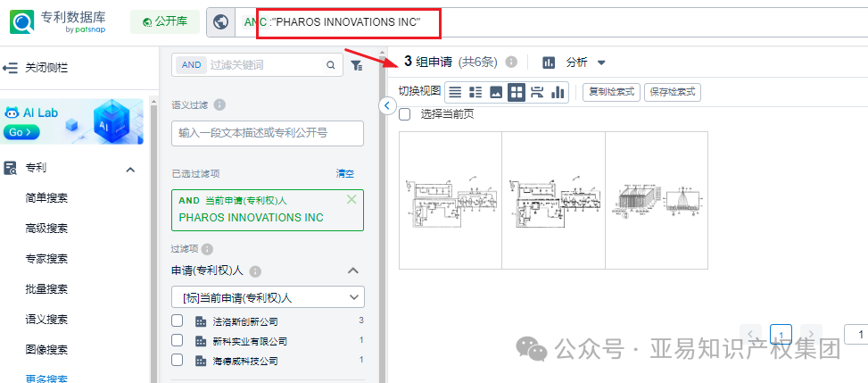Open 简单搜索 in the sidebar
Image resolution: width=868 pixels, height=383 pixels.
coord(47,198)
